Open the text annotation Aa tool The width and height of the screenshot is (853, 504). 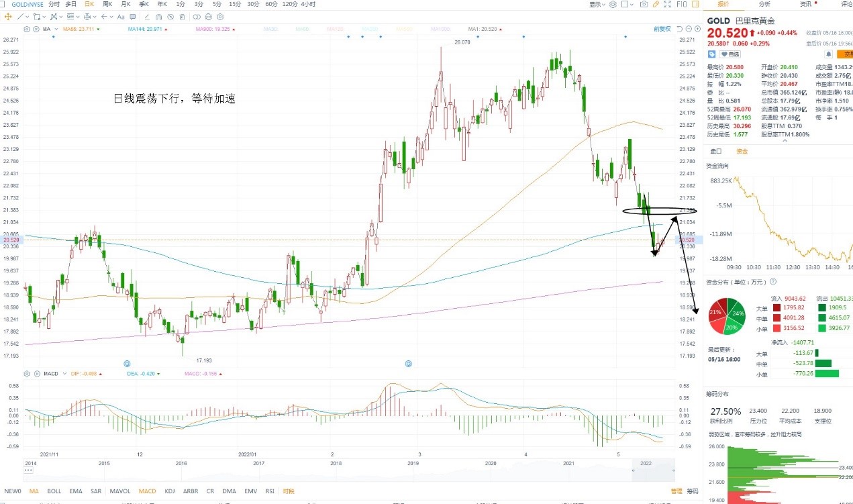click(121, 17)
